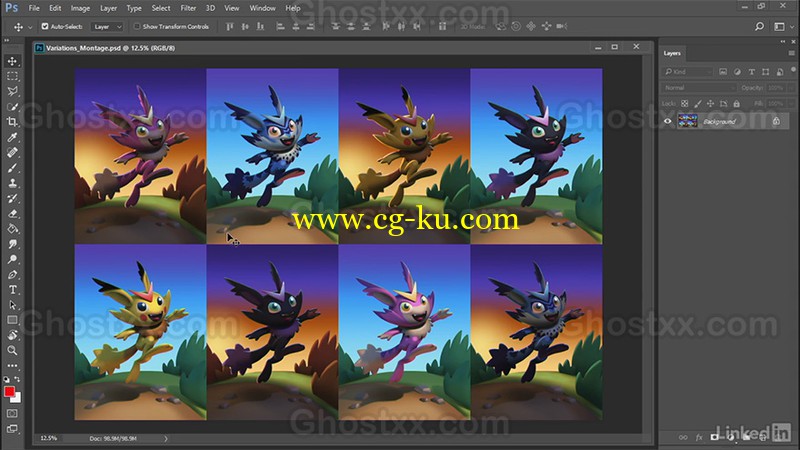Viewport: 800px width, 450px height.
Task: Open the Window menu
Action: (x=262, y=8)
